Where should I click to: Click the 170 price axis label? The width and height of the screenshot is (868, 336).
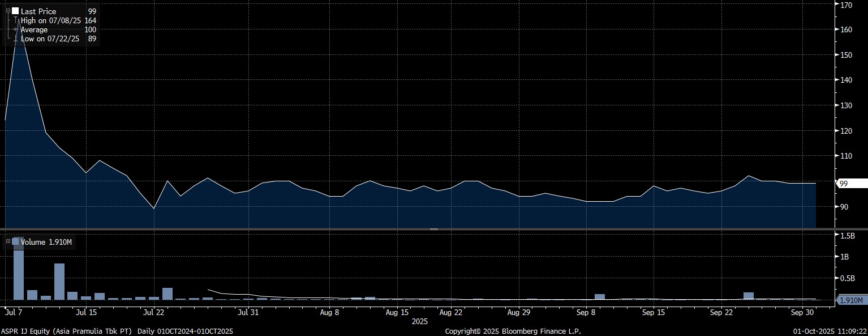pos(846,5)
